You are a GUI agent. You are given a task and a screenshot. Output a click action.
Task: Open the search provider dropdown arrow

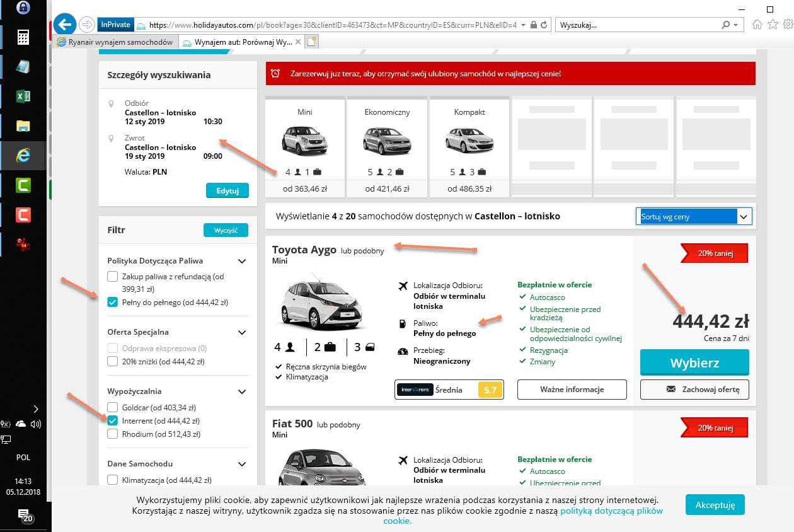(735, 25)
